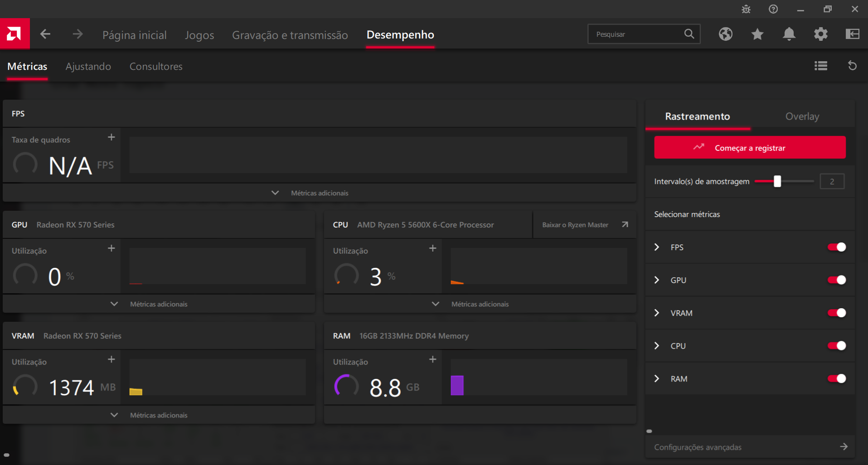Click arrow next to Configurações avançadas

844,447
